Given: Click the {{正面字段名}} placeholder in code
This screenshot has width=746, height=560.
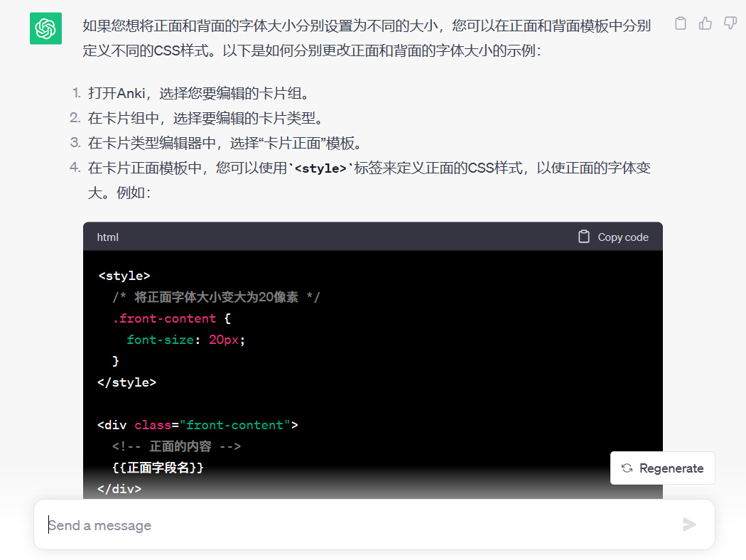Looking at the screenshot, I should [x=158, y=468].
